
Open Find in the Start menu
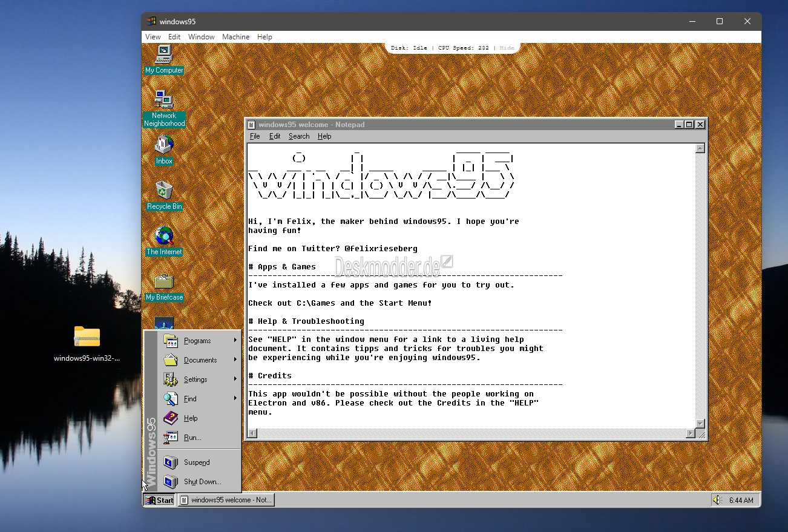(x=200, y=399)
